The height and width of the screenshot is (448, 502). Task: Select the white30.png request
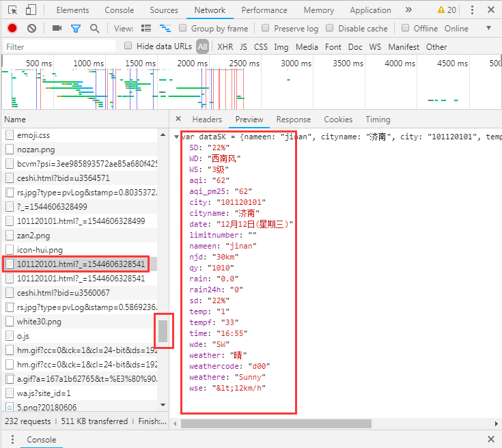coord(80,322)
